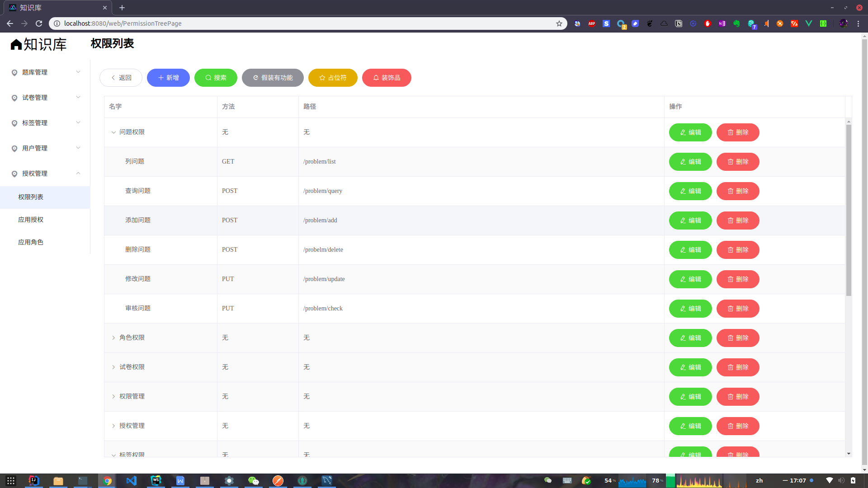Open the AdBlock Plus extension icon
Image resolution: width=868 pixels, height=488 pixels.
592,23
